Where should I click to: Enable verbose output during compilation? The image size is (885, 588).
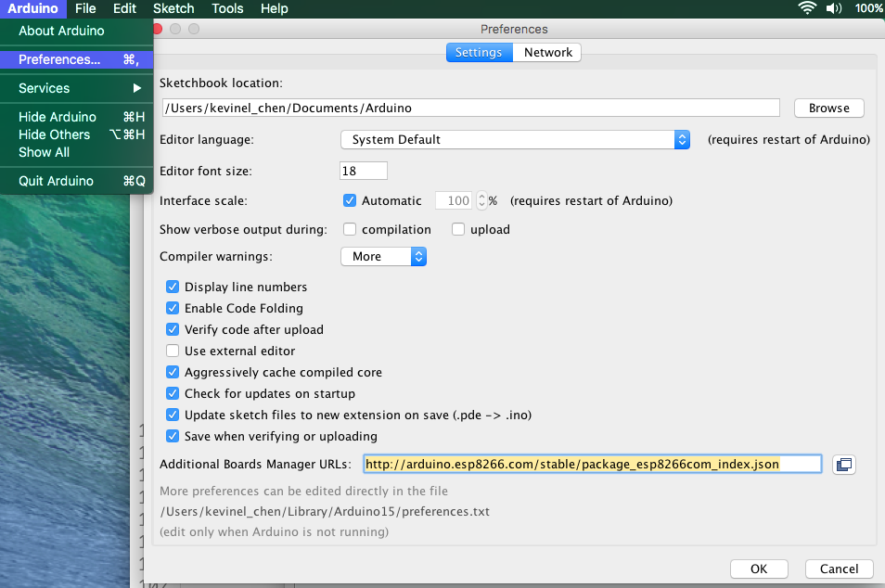point(350,229)
